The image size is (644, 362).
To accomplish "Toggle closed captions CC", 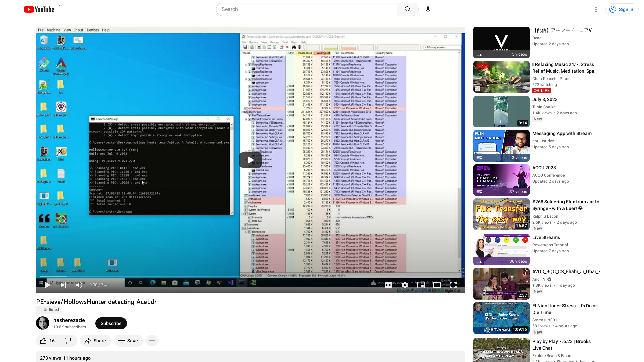I will click(389, 285).
